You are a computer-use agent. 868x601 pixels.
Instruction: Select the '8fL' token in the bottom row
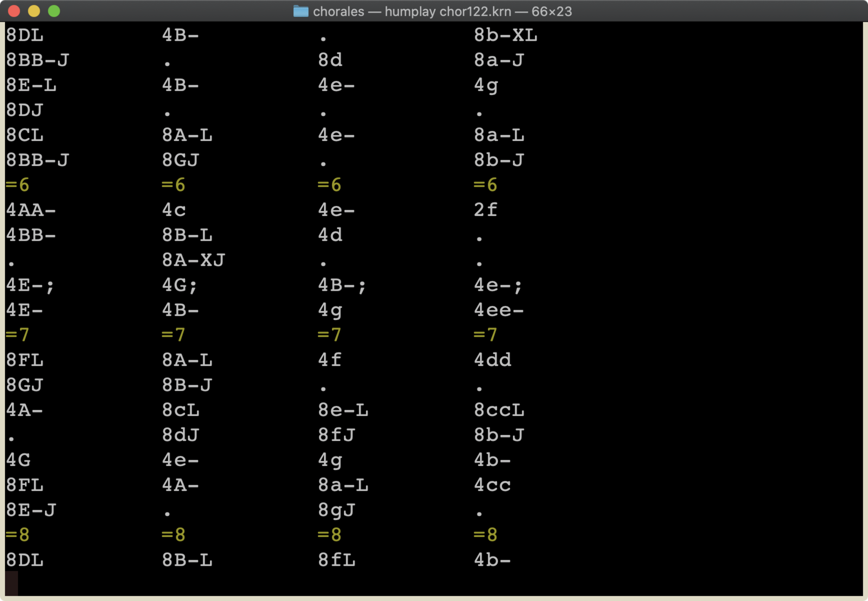pyautogui.click(x=336, y=560)
